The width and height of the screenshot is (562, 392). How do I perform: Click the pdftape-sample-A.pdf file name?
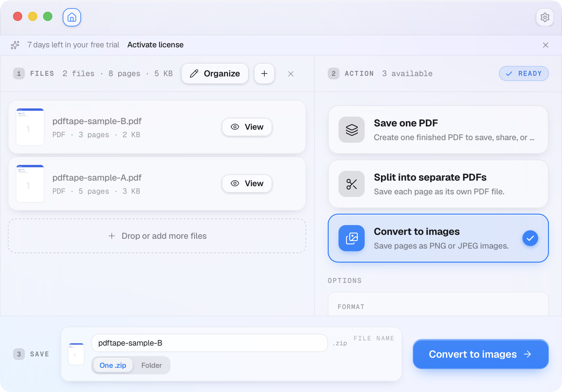tap(97, 178)
